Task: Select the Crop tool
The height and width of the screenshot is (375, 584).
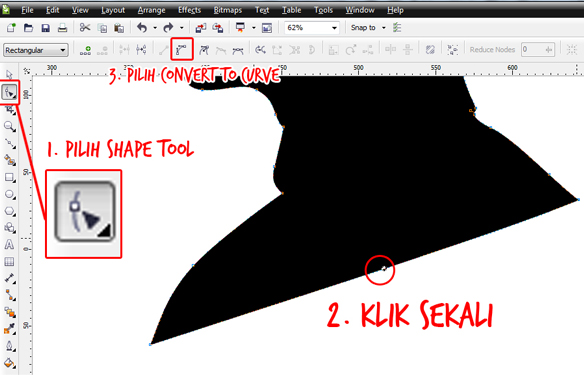Action: pyautogui.click(x=10, y=109)
